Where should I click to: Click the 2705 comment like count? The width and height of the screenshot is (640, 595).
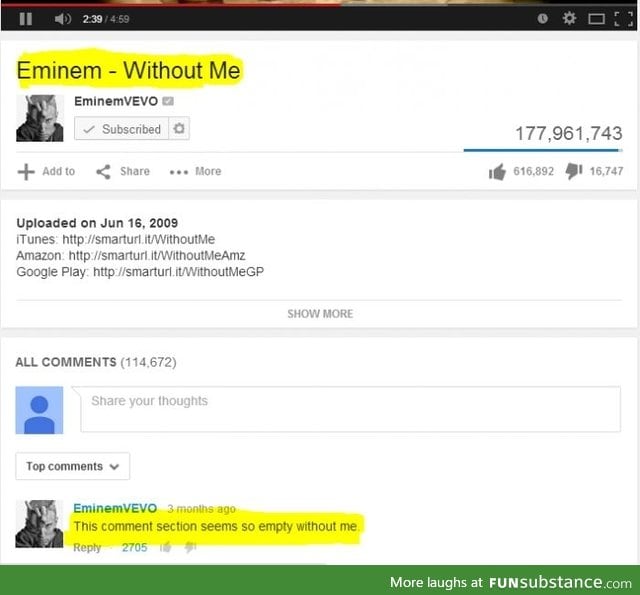tap(134, 548)
